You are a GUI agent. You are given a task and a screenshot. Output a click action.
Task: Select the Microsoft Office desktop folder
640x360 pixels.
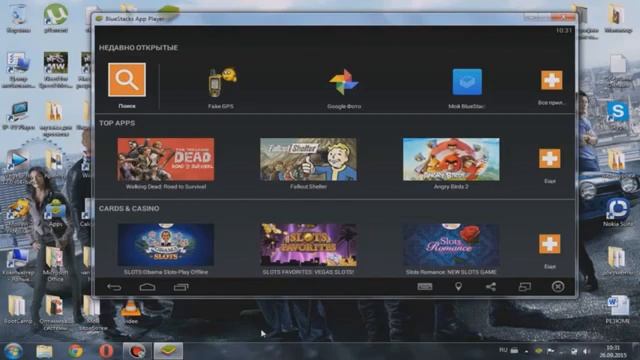coord(55,264)
